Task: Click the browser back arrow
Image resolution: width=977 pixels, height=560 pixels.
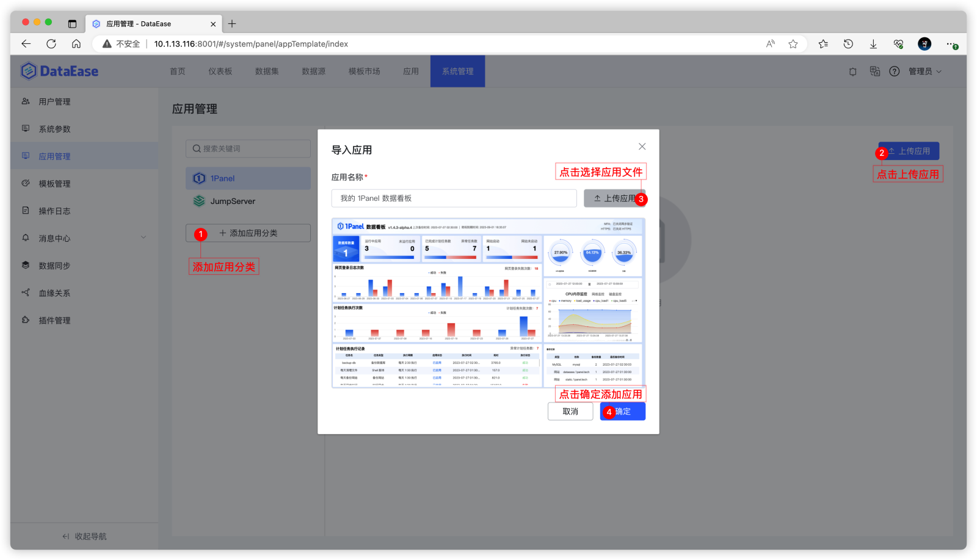Action: (x=26, y=44)
